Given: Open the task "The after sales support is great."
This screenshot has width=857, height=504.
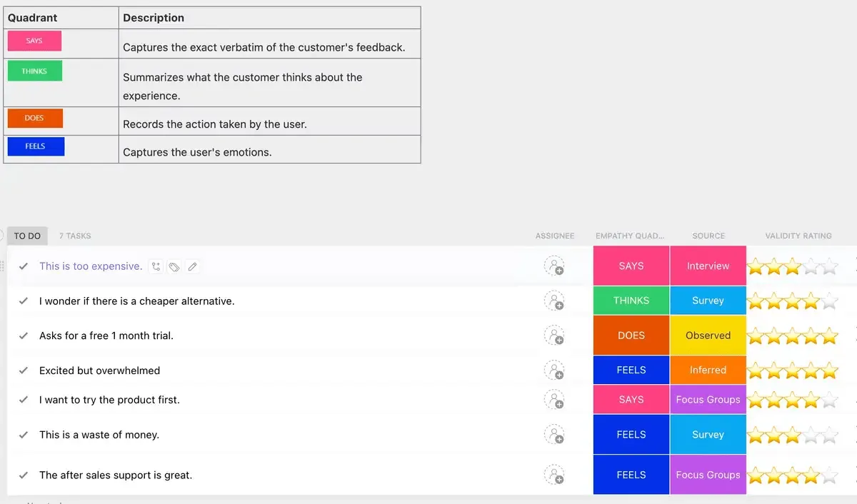Looking at the screenshot, I should (x=116, y=475).
